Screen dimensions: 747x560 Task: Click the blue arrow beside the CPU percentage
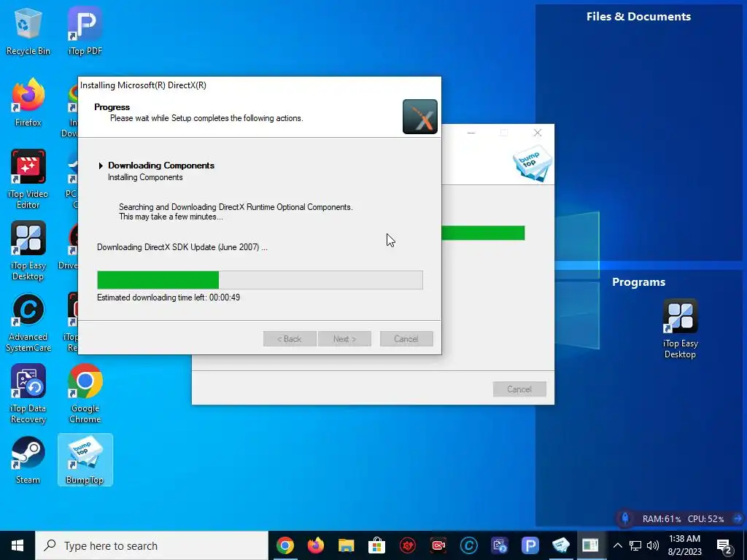tap(738, 518)
